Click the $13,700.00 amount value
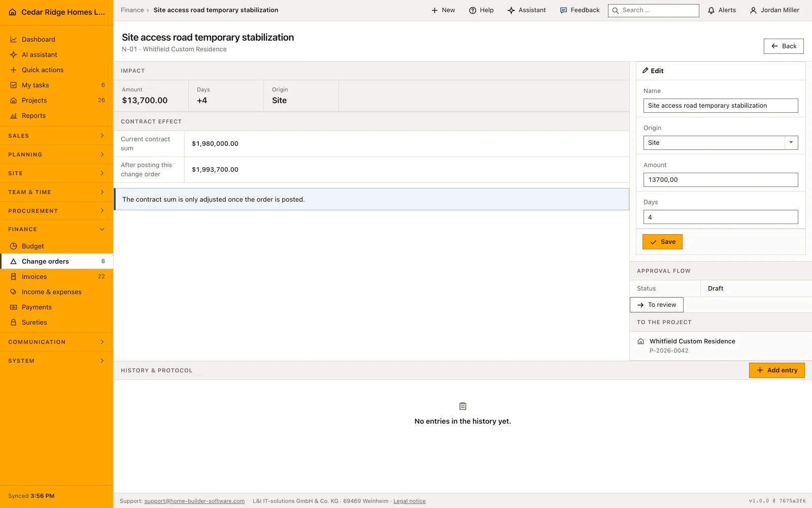The image size is (812, 508). click(145, 101)
